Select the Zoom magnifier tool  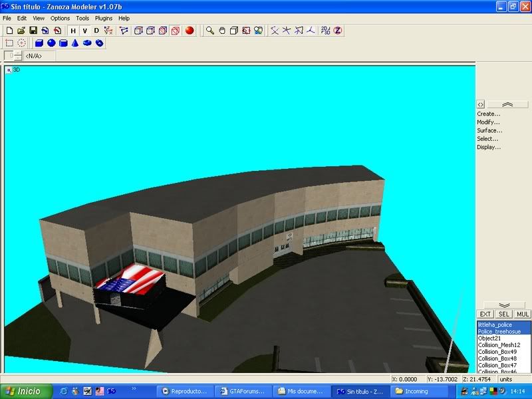click(209, 31)
